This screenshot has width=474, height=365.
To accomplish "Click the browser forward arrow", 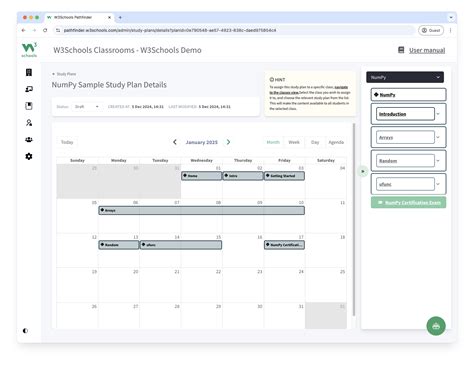I will click(x=34, y=30).
